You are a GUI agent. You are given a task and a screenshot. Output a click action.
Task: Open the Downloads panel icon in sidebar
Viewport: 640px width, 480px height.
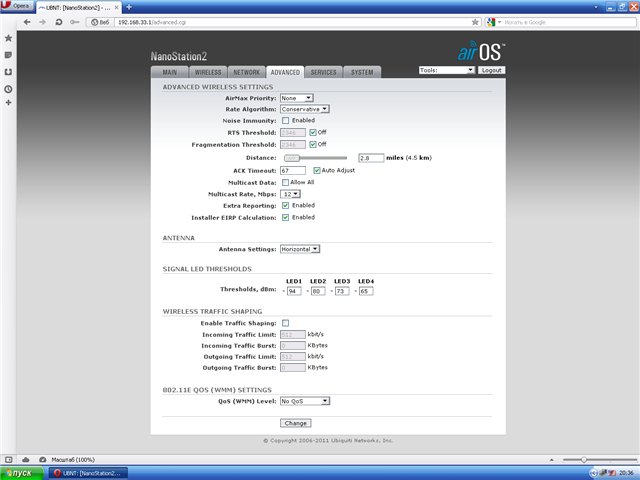tap(8, 72)
